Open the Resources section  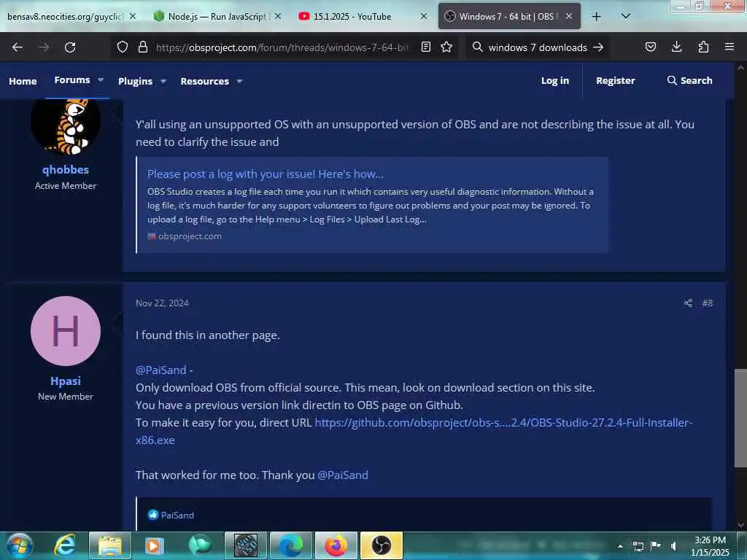[204, 82]
